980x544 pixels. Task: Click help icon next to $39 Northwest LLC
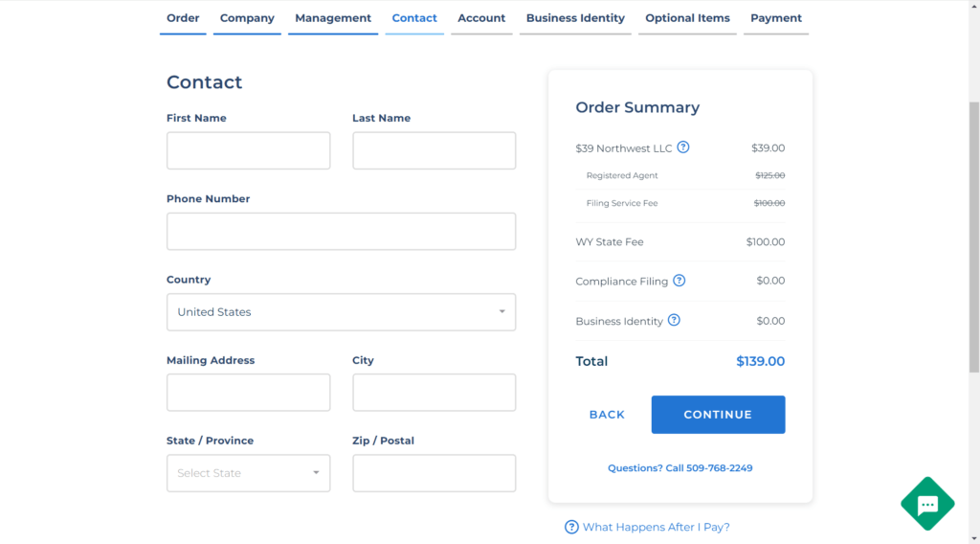point(683,147)
